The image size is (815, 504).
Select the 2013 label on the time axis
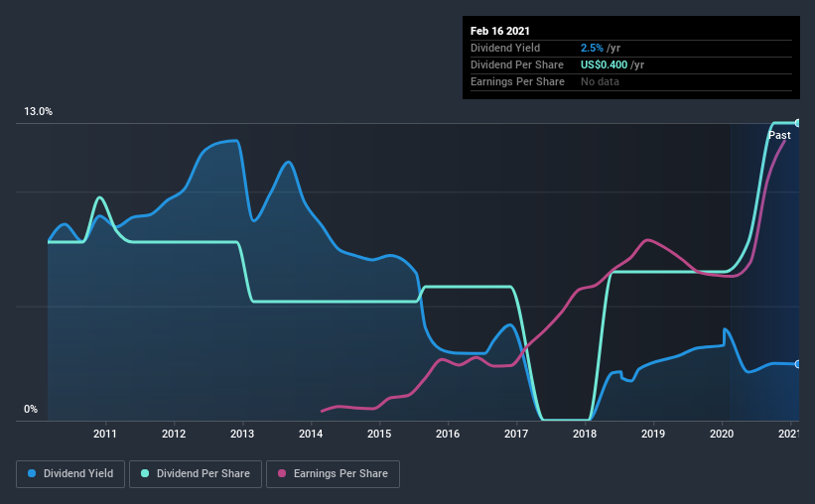(242, 434)
